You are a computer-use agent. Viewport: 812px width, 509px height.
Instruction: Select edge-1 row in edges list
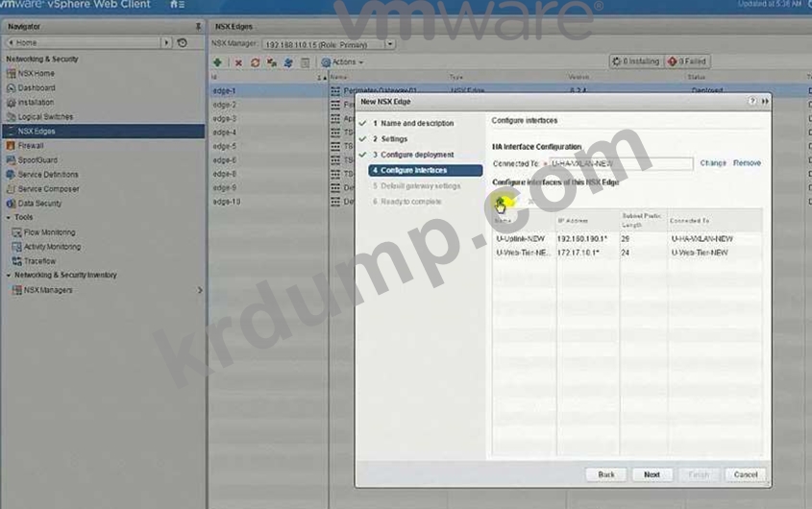coord(268,91)
